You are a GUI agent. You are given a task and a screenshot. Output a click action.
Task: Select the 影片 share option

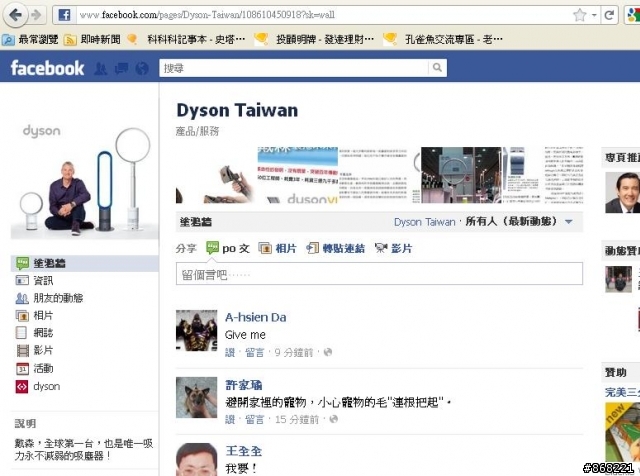click(x=393, y=248)
